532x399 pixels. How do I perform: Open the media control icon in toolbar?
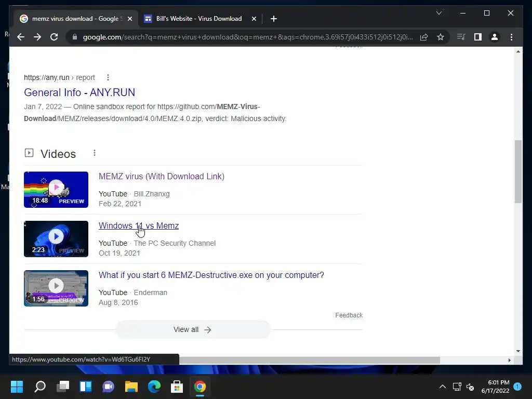461,37
